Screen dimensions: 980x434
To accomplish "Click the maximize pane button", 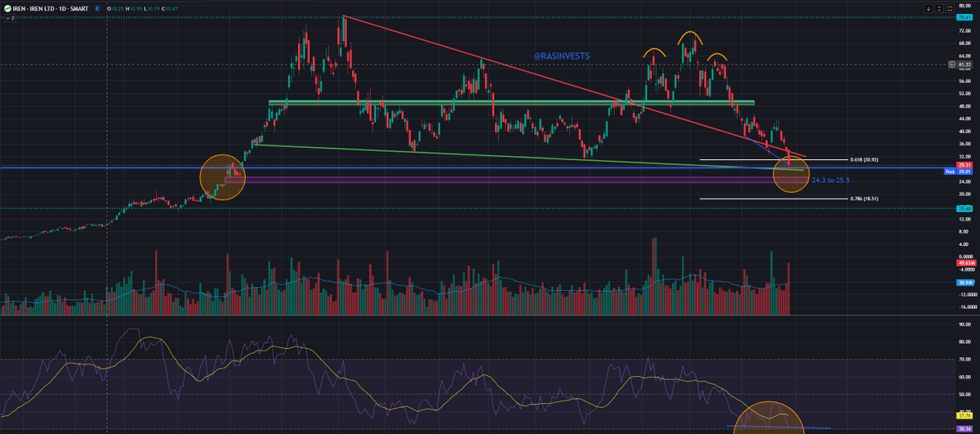I will [950, 8].
